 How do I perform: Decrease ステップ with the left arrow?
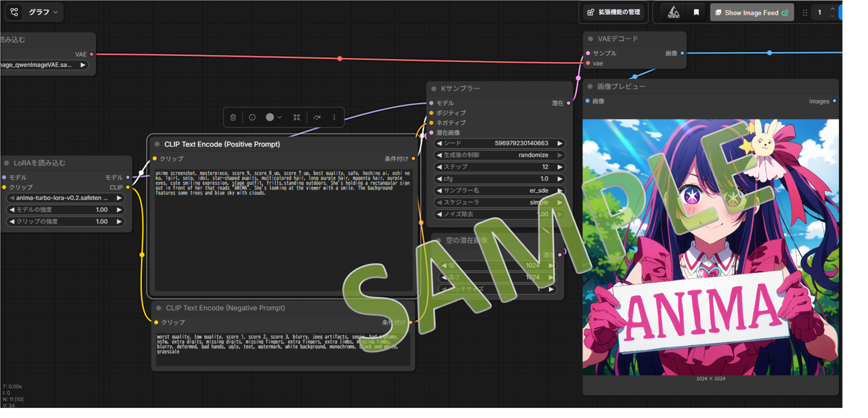coord(439,167)
